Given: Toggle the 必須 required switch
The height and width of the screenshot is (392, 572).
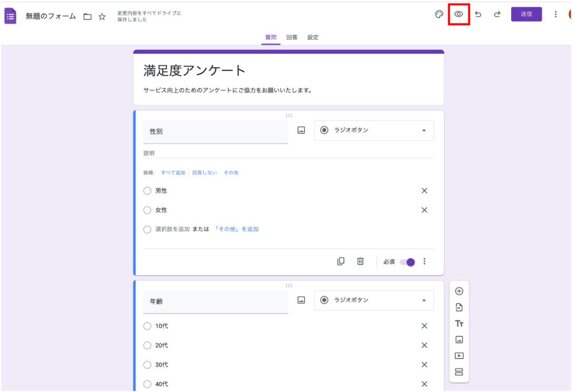Looking at the screenshot, I should (x=407, y=262).
